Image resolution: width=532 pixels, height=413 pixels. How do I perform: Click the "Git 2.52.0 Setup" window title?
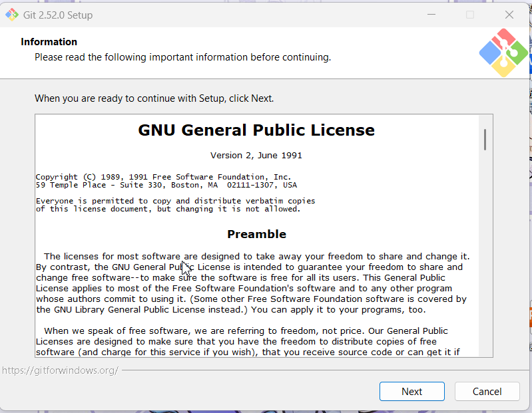pyautogui.click(x=58, y=15)
